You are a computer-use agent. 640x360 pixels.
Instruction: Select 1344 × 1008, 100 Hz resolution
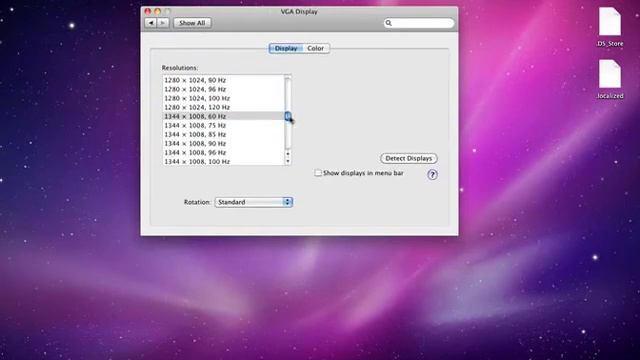(224, 162)
